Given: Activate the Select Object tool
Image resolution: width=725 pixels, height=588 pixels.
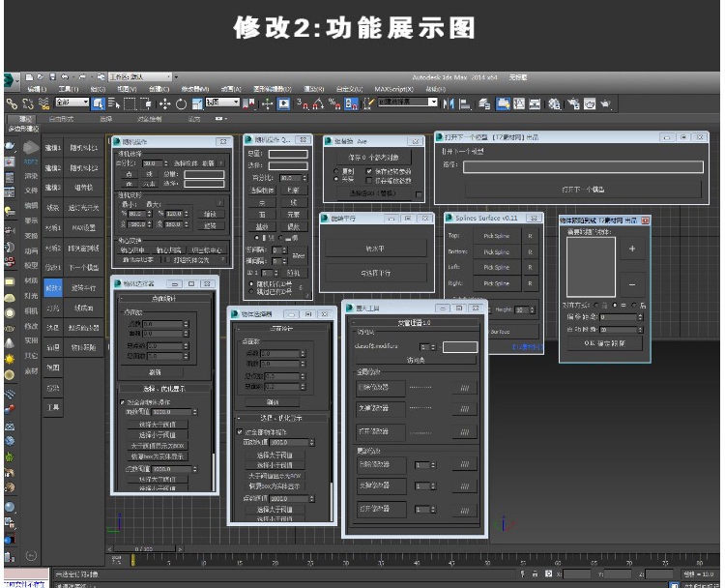Looking at the screenshot, I should 98,103.
